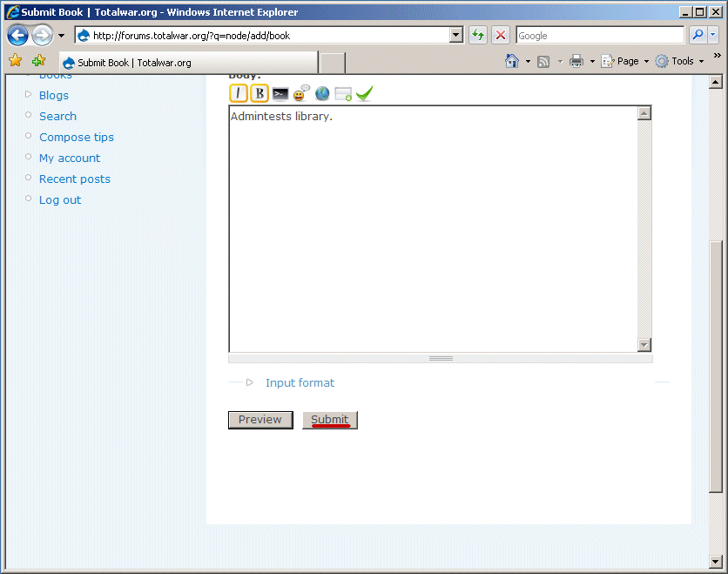Open a new blank tab

click(x=333, y=63)
